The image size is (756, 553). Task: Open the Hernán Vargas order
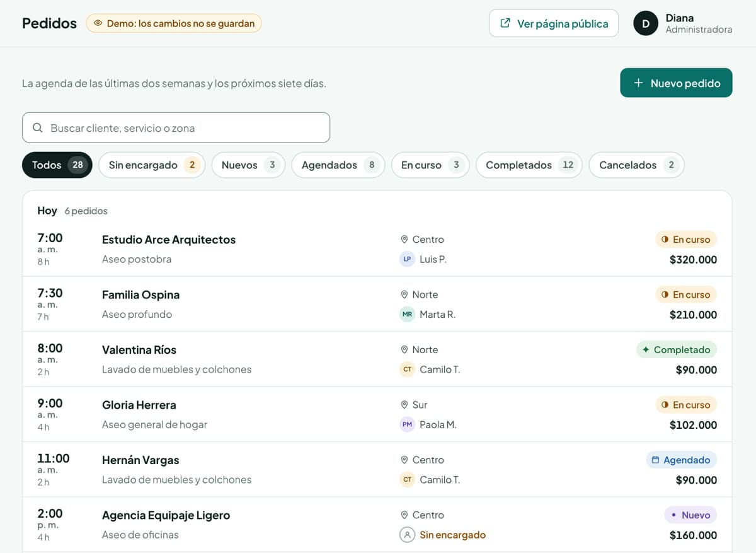pos(377,470)
